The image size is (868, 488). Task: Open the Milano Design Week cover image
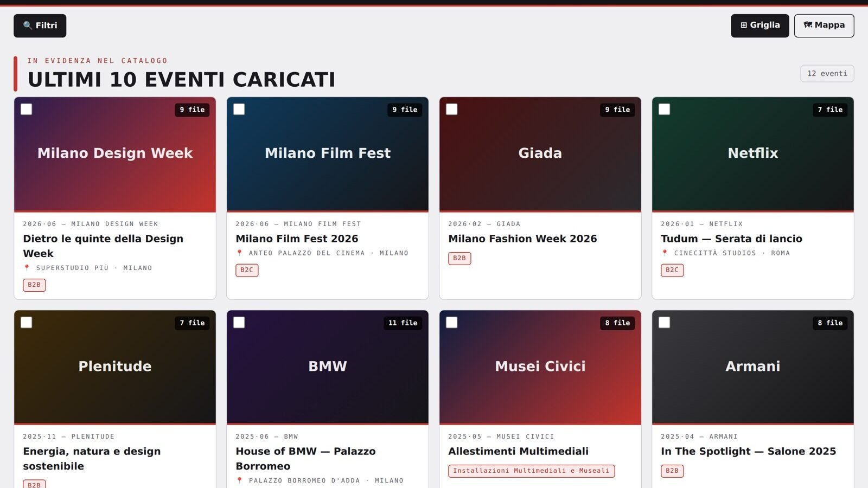point(115,155)
